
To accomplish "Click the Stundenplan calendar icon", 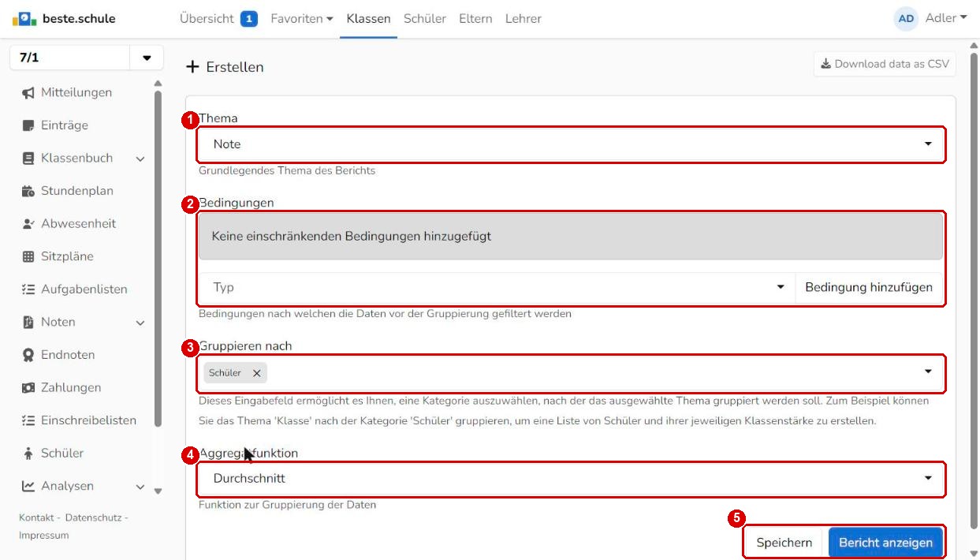I will (x=28, y=191).
